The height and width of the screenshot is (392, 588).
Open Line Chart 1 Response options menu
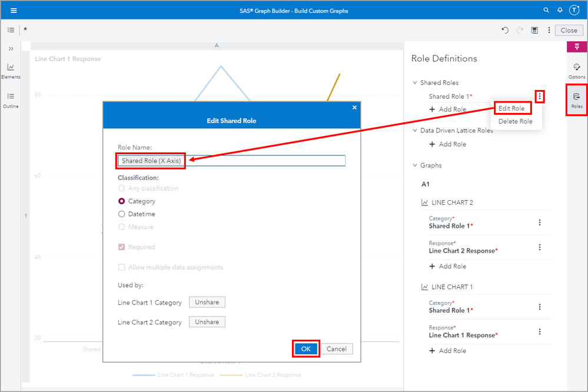pos(540,331)
